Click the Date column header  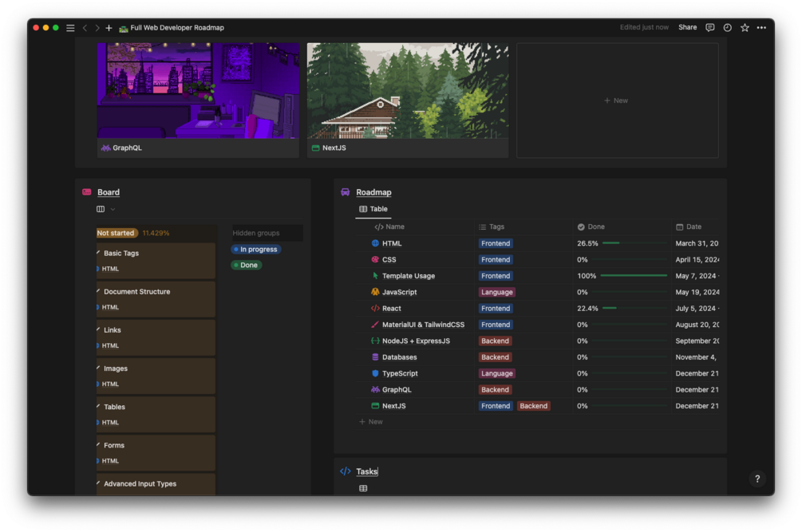(x=689, y=227)
